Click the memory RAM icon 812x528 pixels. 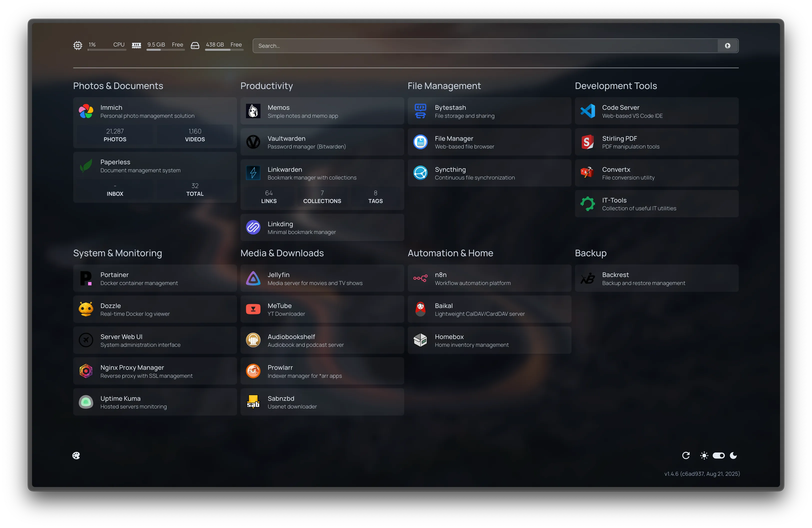(136, 45)
